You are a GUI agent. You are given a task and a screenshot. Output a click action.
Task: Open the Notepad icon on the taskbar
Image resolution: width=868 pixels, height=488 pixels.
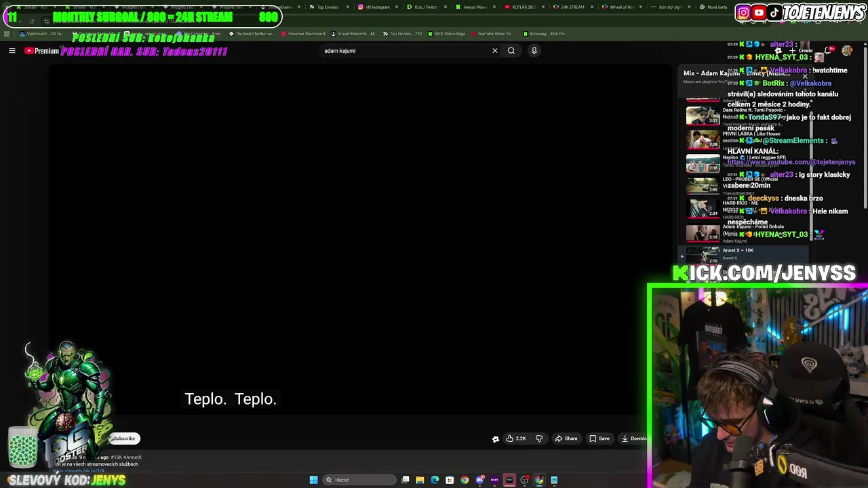[554, 480]
